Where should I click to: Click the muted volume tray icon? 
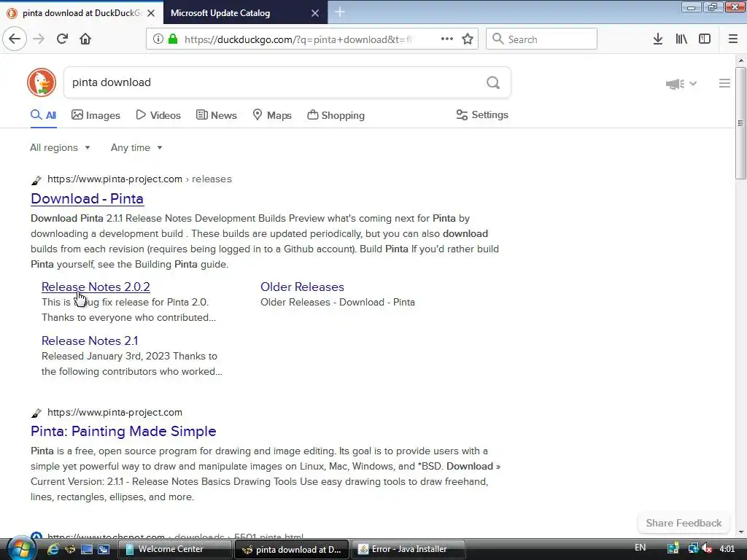707,549
